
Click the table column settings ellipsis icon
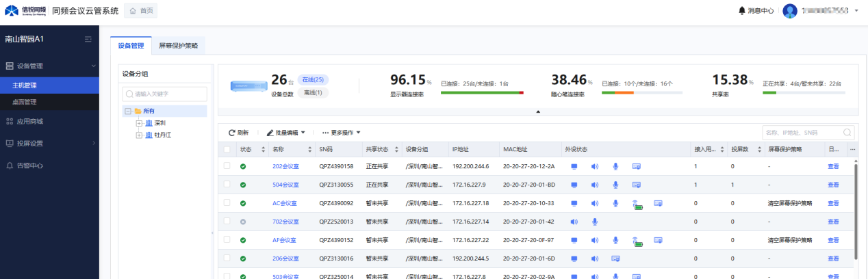[x=852, y=149]
